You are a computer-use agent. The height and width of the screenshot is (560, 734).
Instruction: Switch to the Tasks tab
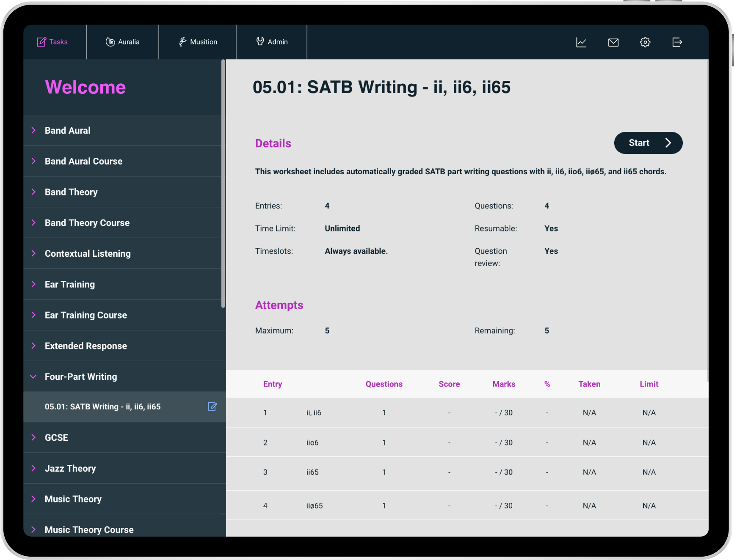point(53,42)
